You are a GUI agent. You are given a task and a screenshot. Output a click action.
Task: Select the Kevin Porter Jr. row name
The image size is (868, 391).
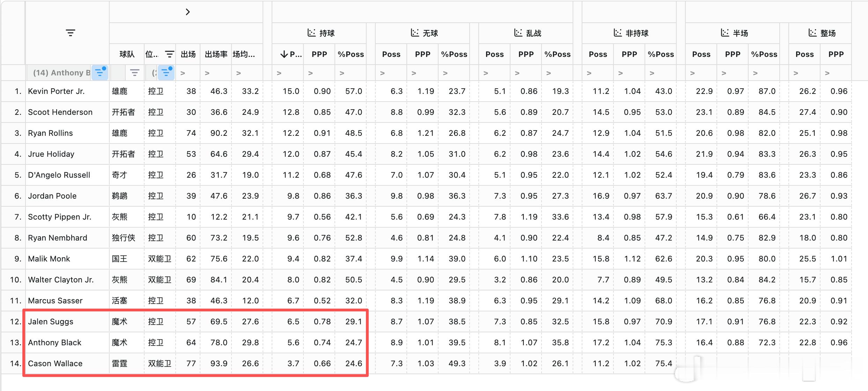(x=56, y=91)
